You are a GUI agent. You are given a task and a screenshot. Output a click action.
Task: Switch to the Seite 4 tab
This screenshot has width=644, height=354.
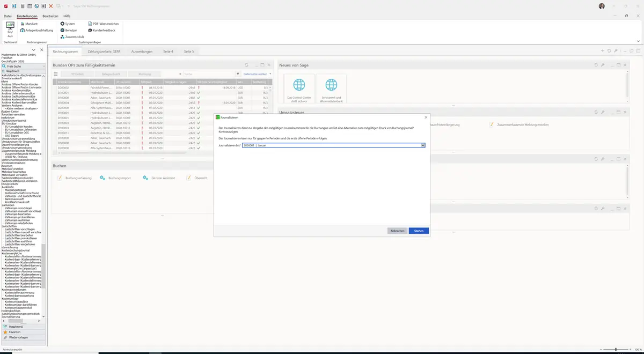point(168,51)
